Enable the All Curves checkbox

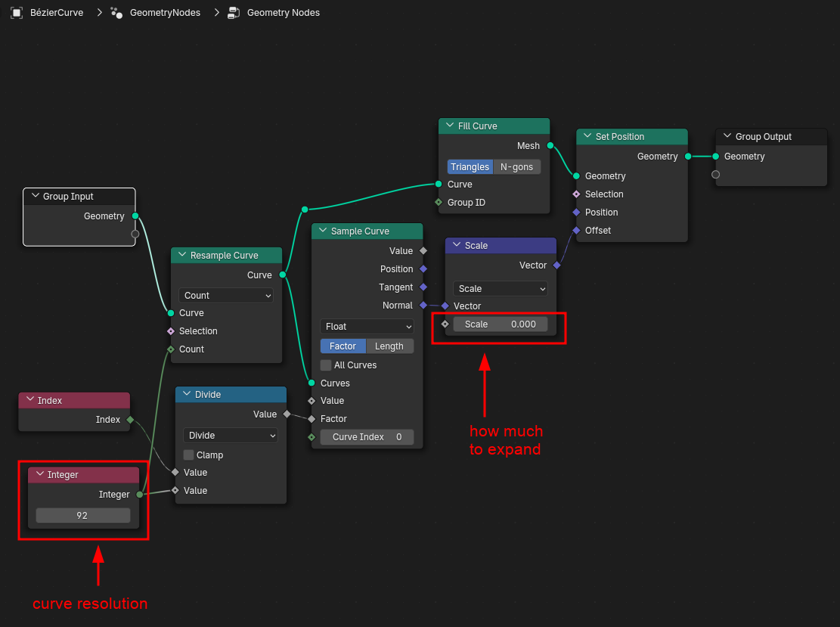coord(326,365)
